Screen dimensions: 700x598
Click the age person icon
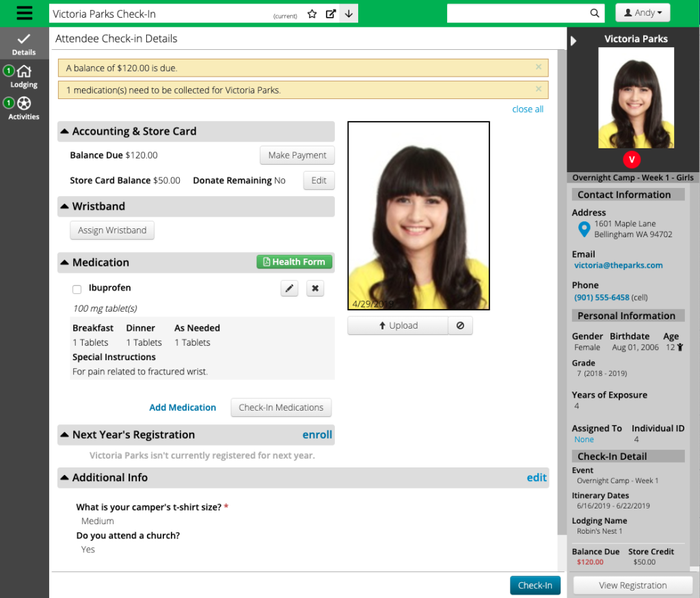[680, 347]
